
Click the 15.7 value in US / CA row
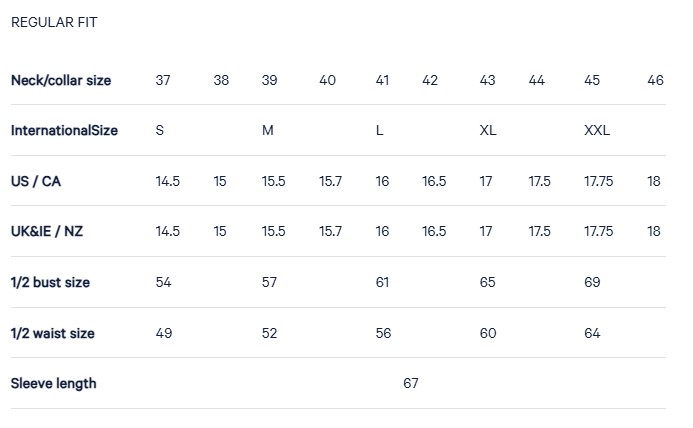(x=330, y=181)
